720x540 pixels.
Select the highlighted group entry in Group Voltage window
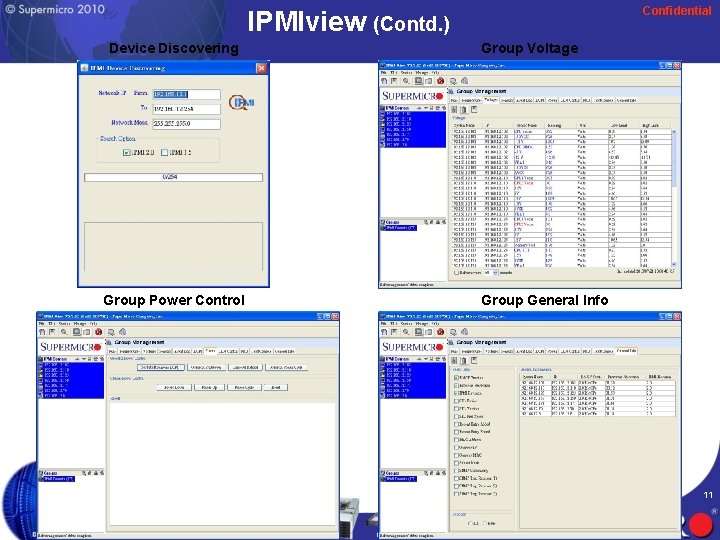pyautogui.click(x=400, y=228)
